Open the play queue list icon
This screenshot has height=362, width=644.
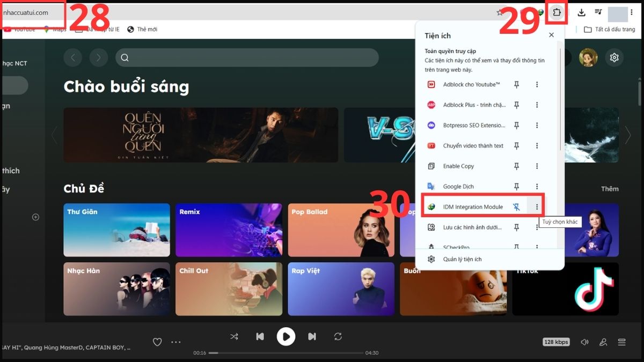coord(621,342)
